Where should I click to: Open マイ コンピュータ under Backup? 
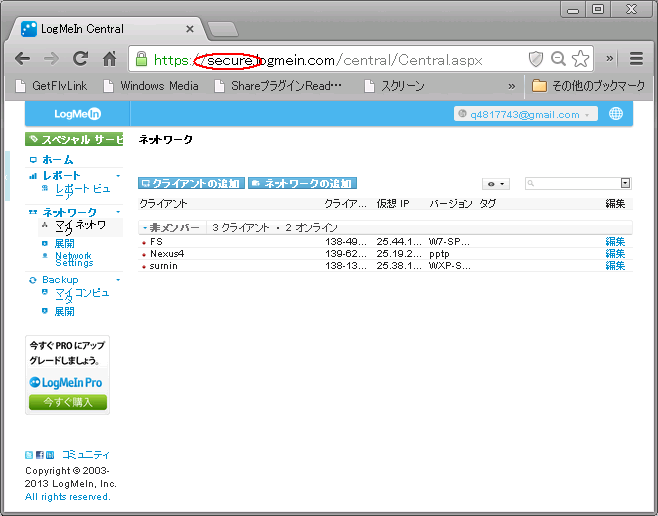coord(82,295)
